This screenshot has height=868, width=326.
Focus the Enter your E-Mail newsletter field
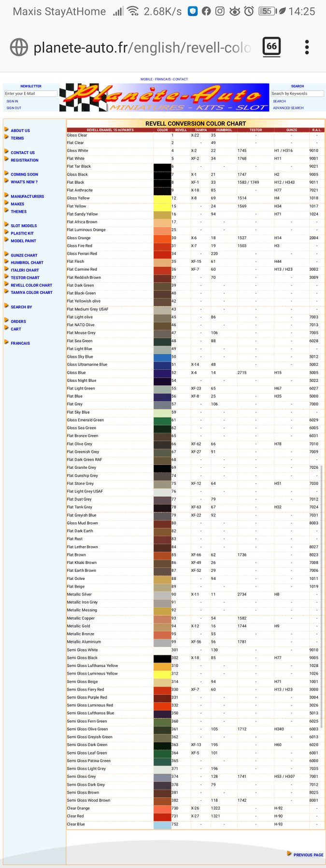(x=31, y=93)
